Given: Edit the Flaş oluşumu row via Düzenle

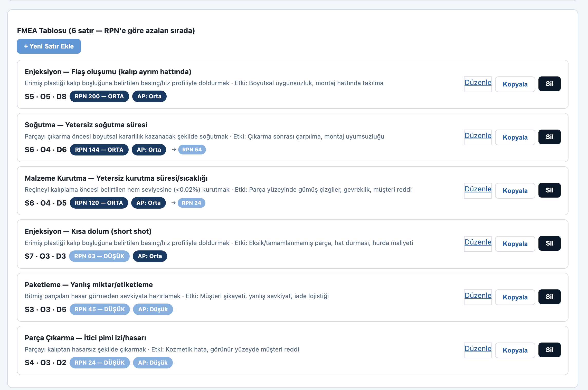Looking at the screenshot, I should tap(478, 84).
